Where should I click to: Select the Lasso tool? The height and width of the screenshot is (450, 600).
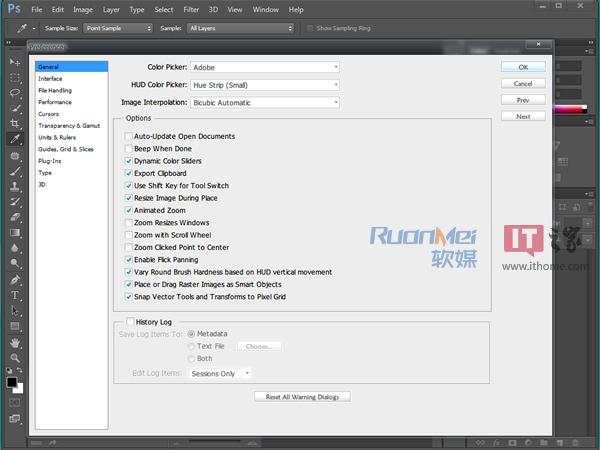15,93
